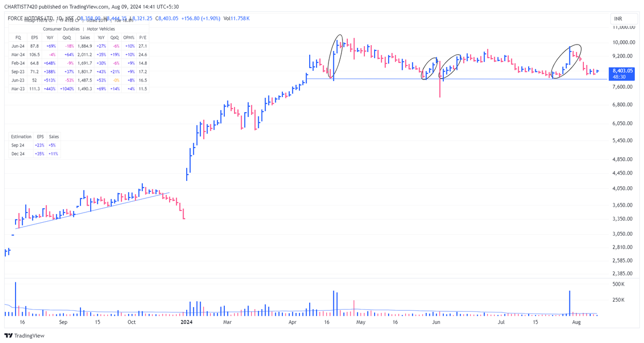The width and height of the screenshot is (644, 343).
Task: Click the Sep-23 quarter row label
Action: point(18,71)
